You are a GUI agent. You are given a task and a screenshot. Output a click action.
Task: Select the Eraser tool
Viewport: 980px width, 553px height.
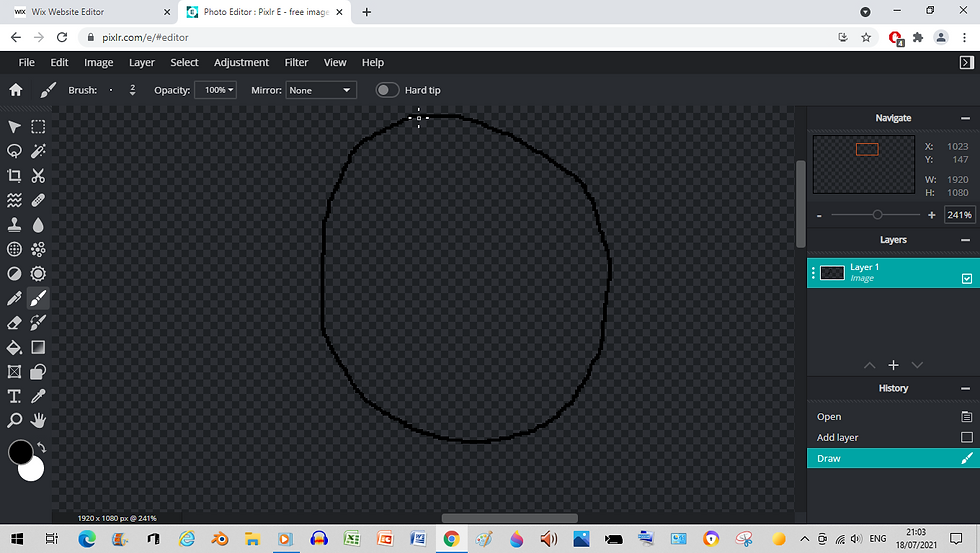click(x=14, y=322)
